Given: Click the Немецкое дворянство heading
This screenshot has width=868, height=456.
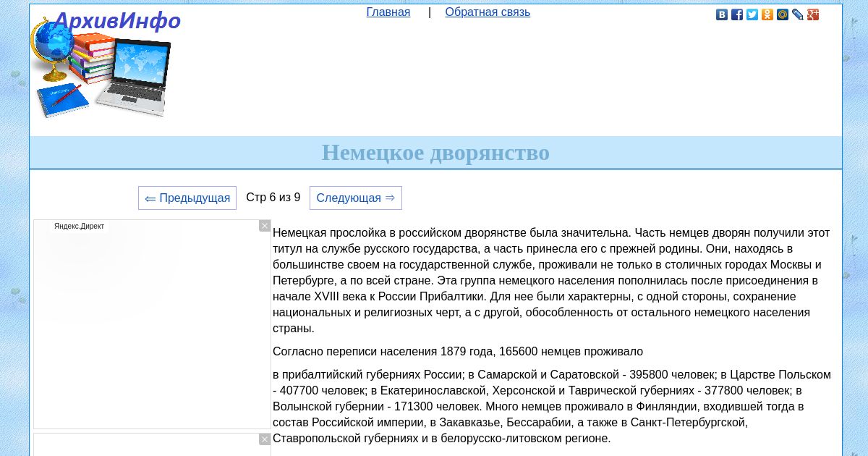Looking at the screenshot, I should (435, 153).
